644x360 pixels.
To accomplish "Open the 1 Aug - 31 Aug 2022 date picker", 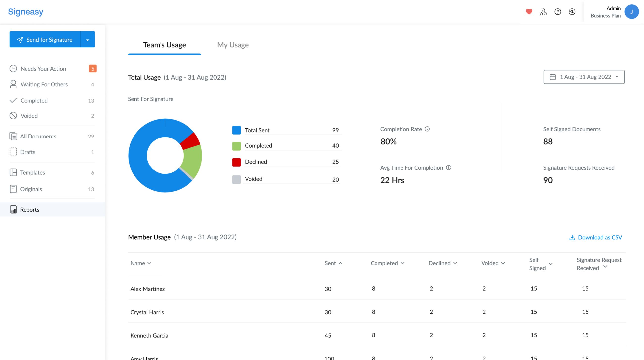I will click(x=584, y=77).
